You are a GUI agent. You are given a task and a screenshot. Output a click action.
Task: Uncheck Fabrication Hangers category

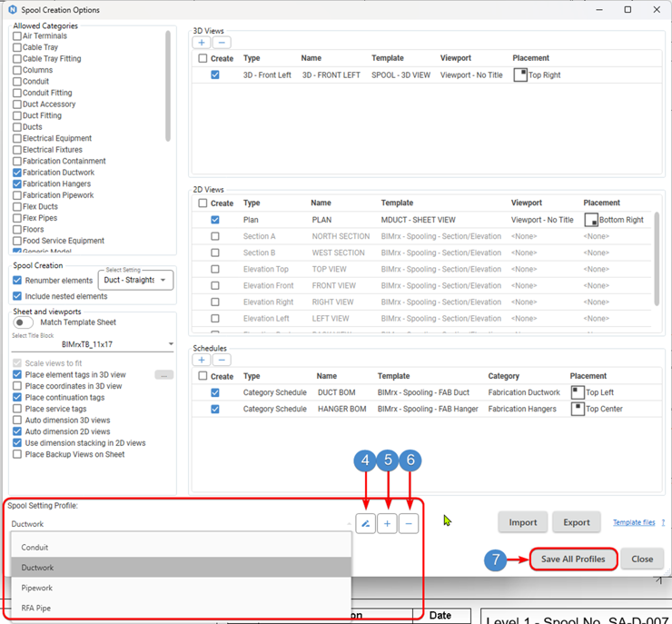coord(17,183)
